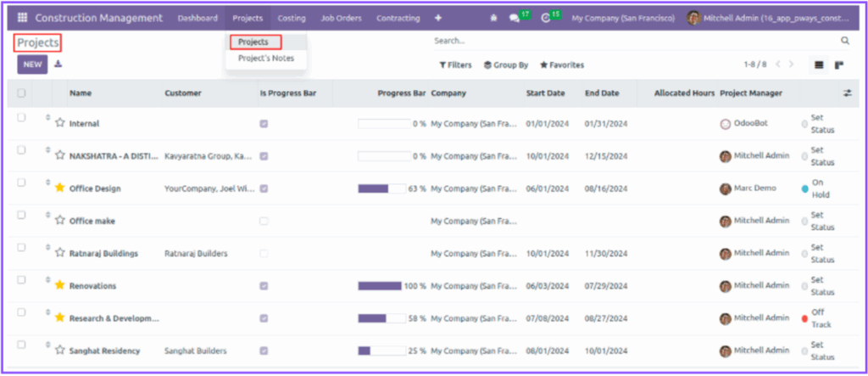Tick the select-all checkbox in header
Image resolution: width=868 pixels, height=376 pixels.
(x=21, y=93)
